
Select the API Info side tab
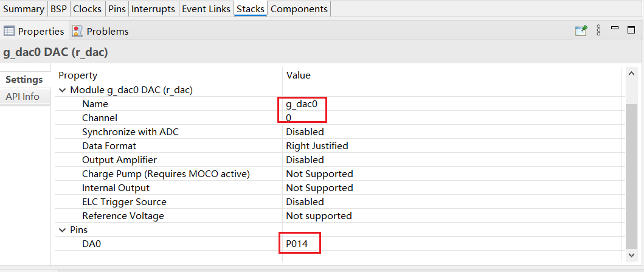(x=23, y=97)
